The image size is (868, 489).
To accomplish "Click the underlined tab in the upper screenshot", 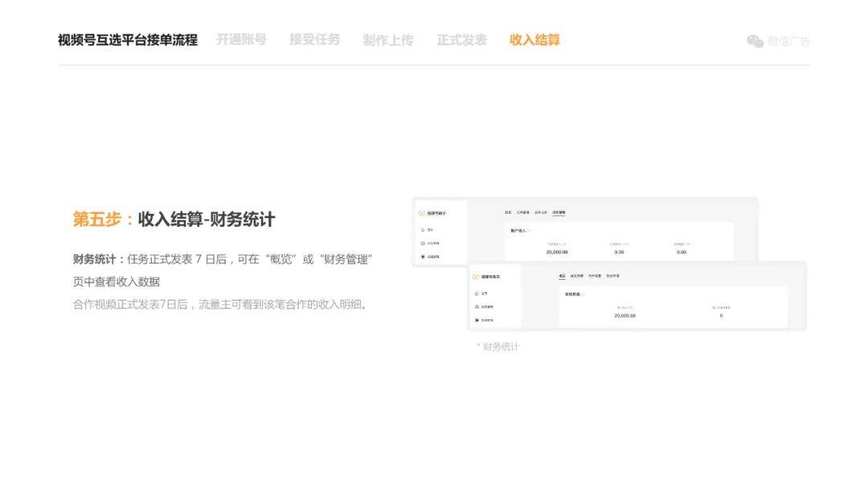I will [558, 213].
